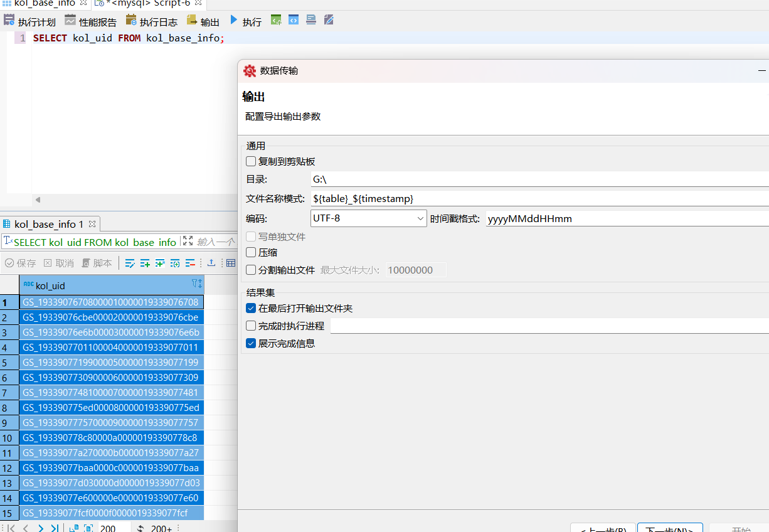This screenshot has width=769, height=532.
Task: Click the 下一步 next button
Action: (668, 529)
